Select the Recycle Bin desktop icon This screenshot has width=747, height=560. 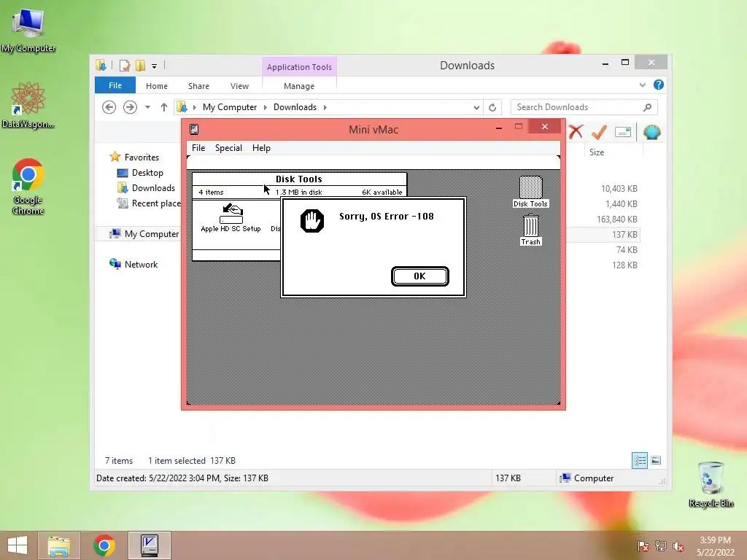[711, 484]
